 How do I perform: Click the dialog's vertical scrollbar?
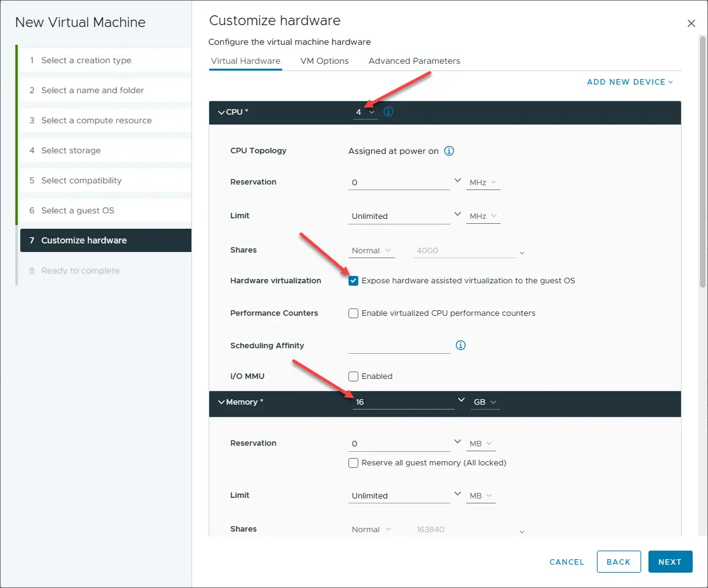coord(703,159)
